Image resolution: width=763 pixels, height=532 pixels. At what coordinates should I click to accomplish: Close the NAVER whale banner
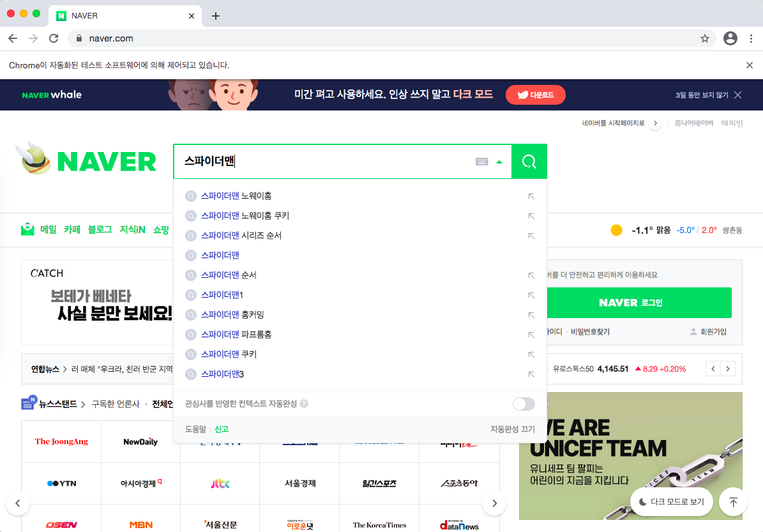(738, 95)
